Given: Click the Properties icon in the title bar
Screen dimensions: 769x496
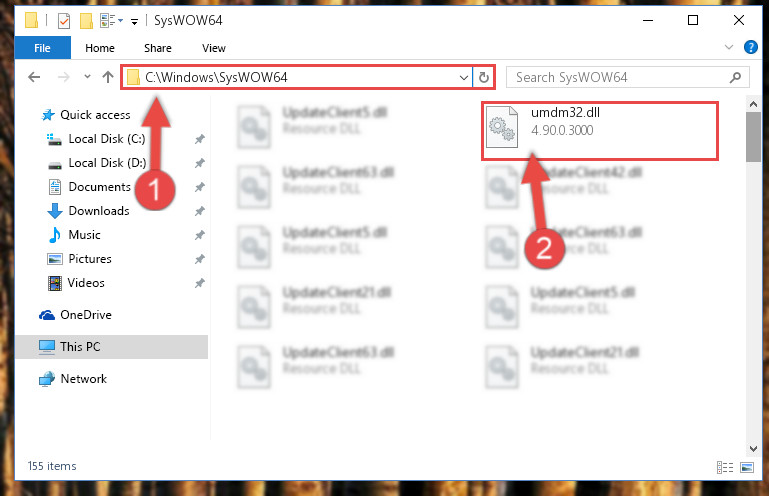Looking at the screenshot, I should pos(64,21).
